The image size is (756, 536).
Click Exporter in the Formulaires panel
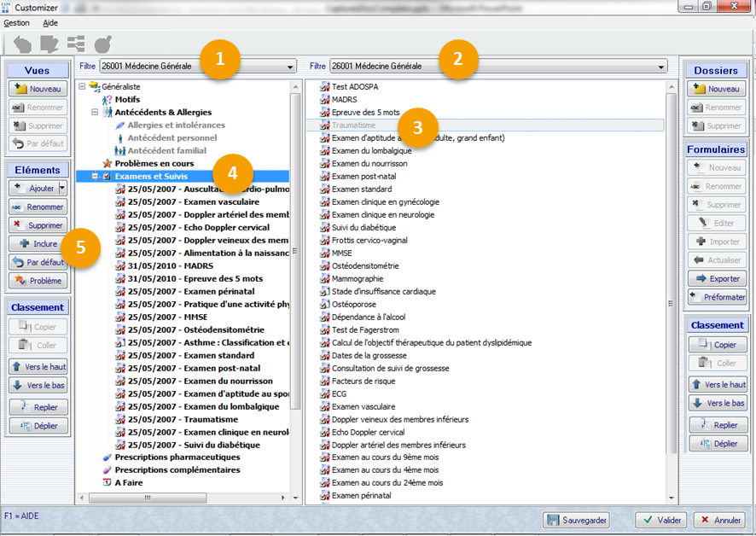(x=717, y=278)
